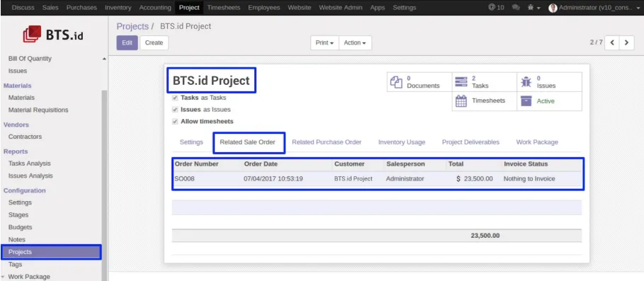Open the Tasks stat button
The image size is (644, 281).
(484, 82)
